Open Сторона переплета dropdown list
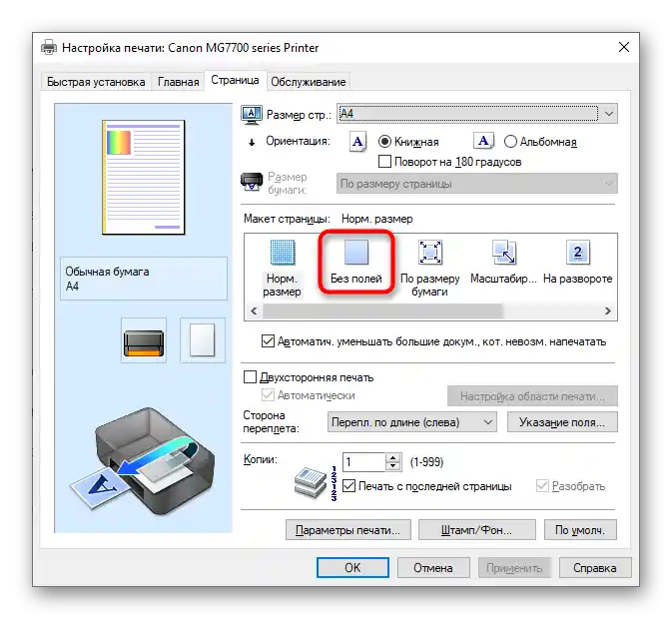 click(x=412, y=422)
